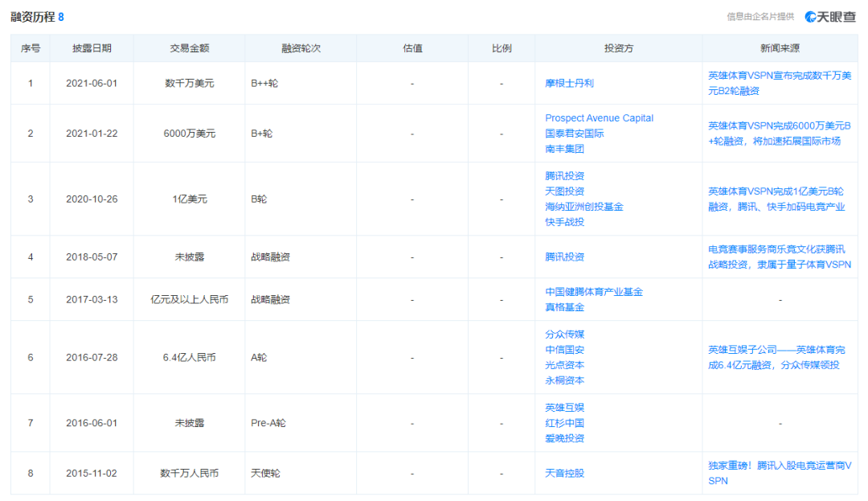
Task: Open investor link 红杉中国
Action: click(x=564, y=423)
